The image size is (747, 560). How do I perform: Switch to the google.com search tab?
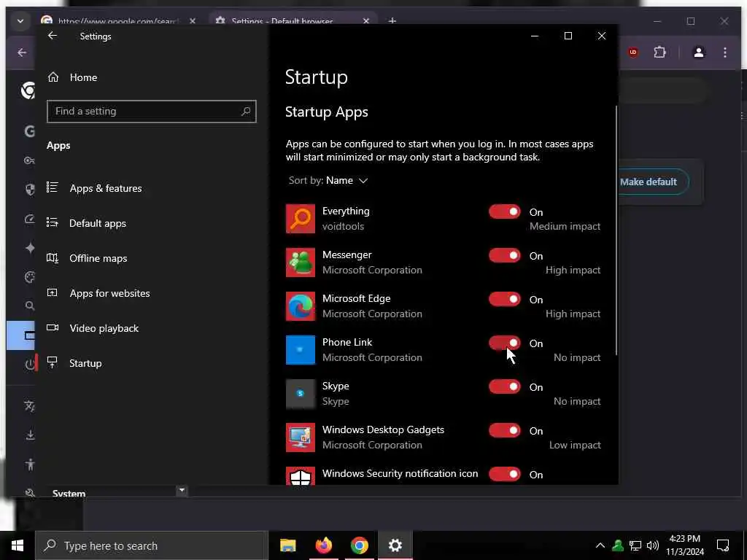(x=118, y=21)
